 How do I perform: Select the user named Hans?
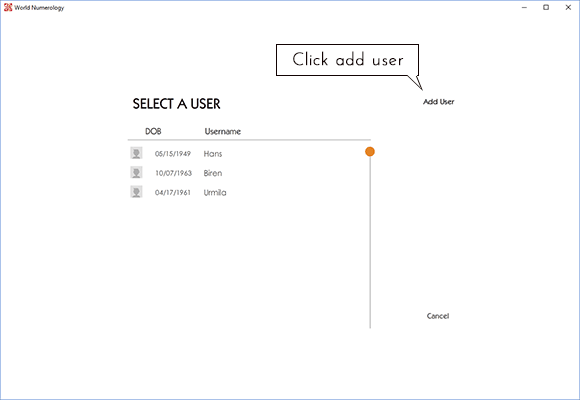click(x=213, y=154)
